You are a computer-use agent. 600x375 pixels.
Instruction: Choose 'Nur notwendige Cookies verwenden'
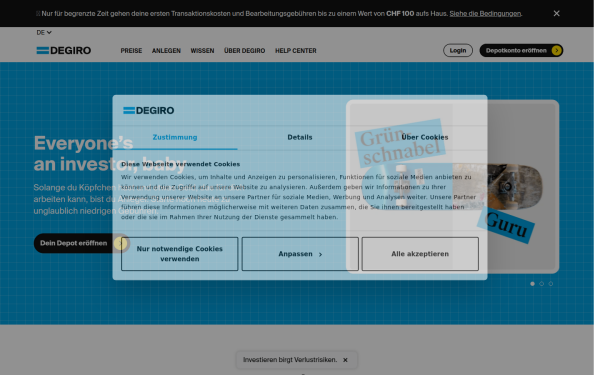(x=179, y=254)
